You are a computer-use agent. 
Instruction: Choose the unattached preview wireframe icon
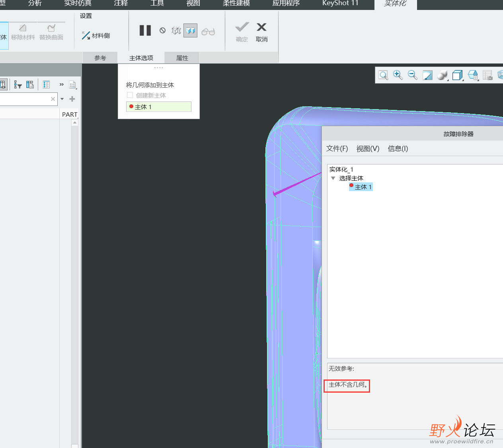coord(176,31)
